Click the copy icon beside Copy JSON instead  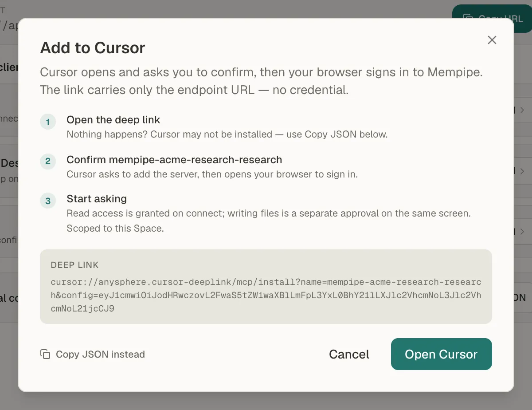(45, 354)
